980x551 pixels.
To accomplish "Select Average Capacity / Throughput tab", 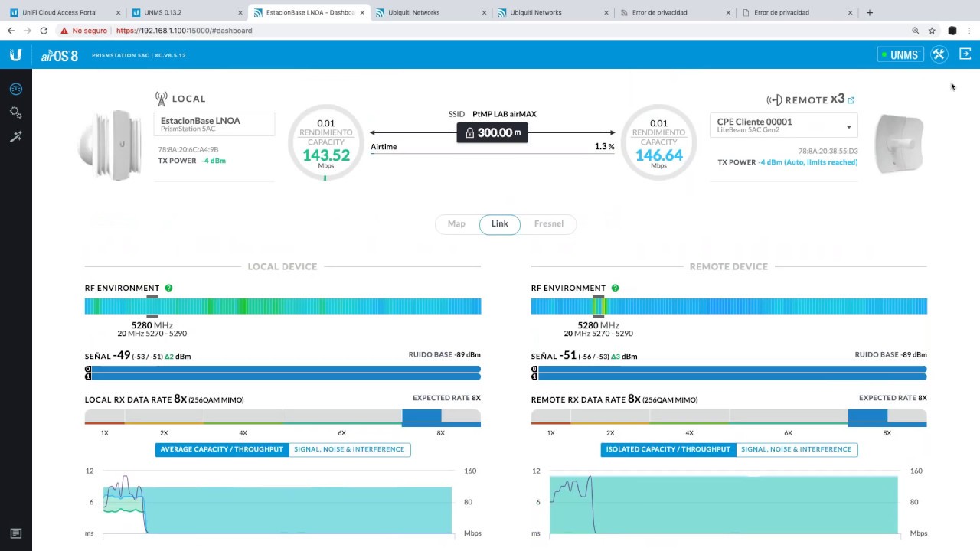I will (222, 449).
